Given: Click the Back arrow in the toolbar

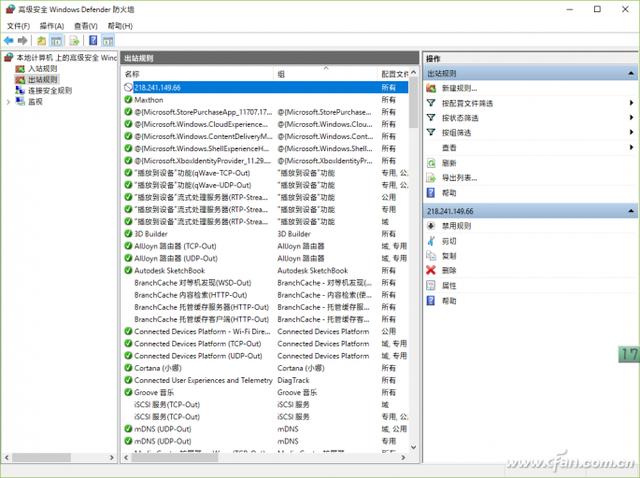Looking at the screenshot, I should (x=9, y=41).
